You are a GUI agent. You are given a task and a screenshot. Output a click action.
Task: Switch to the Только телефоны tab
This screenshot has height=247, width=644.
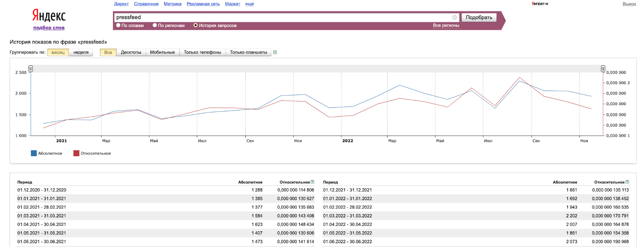tap(202, 52)
